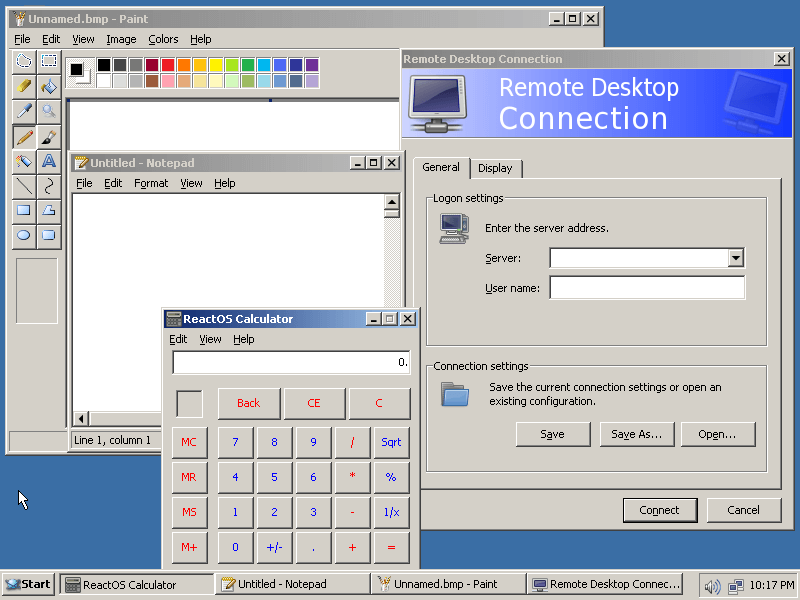This screenshot has height=600, width=800.
Task: Choose the Brush tool in Paint
Action: tap(49, 137)
